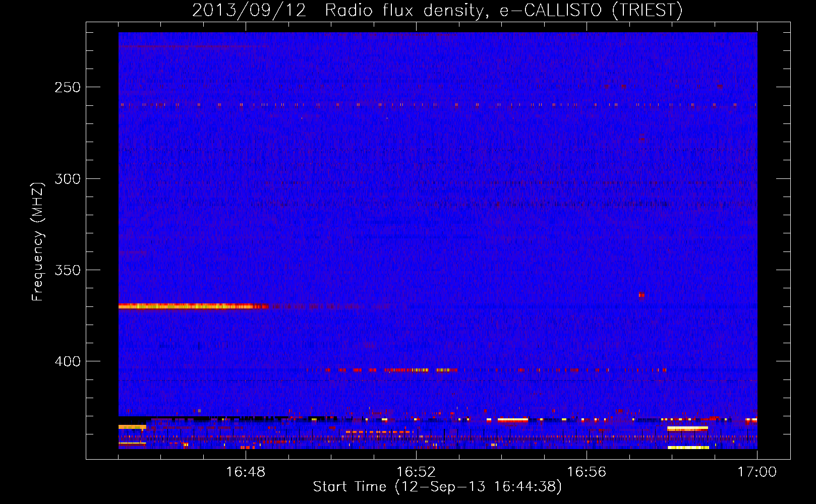Click the 16:52 time tick label
Screen dimensions: 816x504
[x=416, y=472]
